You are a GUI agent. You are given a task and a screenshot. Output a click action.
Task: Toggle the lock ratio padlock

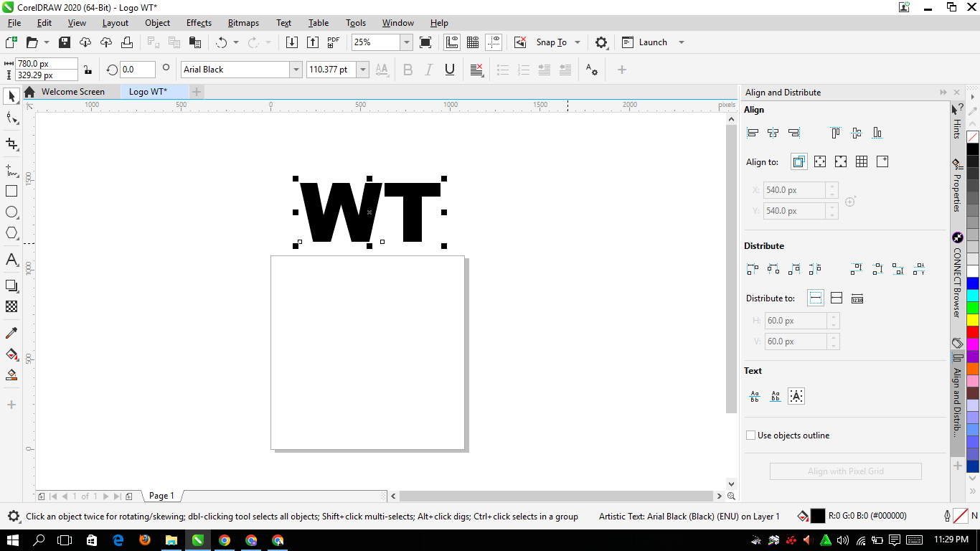[88, 70]
